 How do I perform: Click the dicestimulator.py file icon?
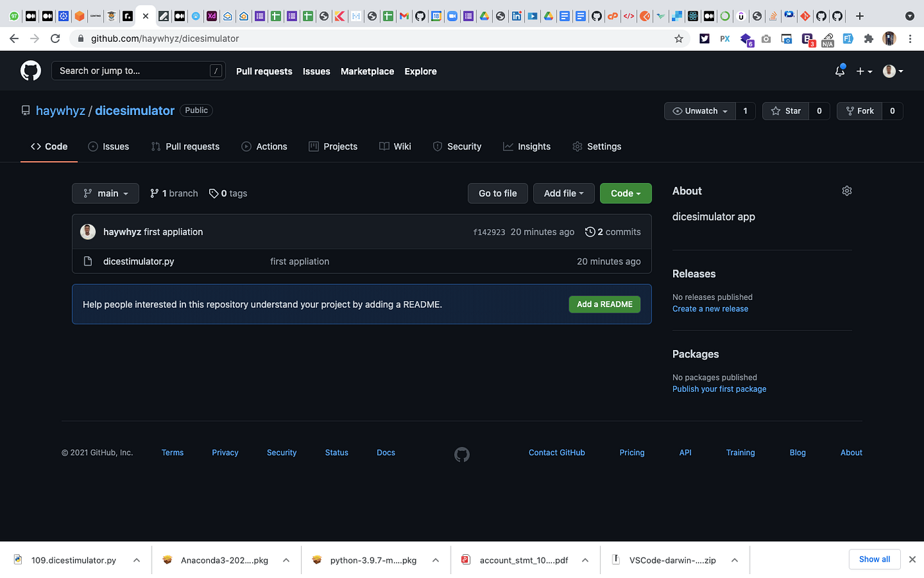pos(88,262)
